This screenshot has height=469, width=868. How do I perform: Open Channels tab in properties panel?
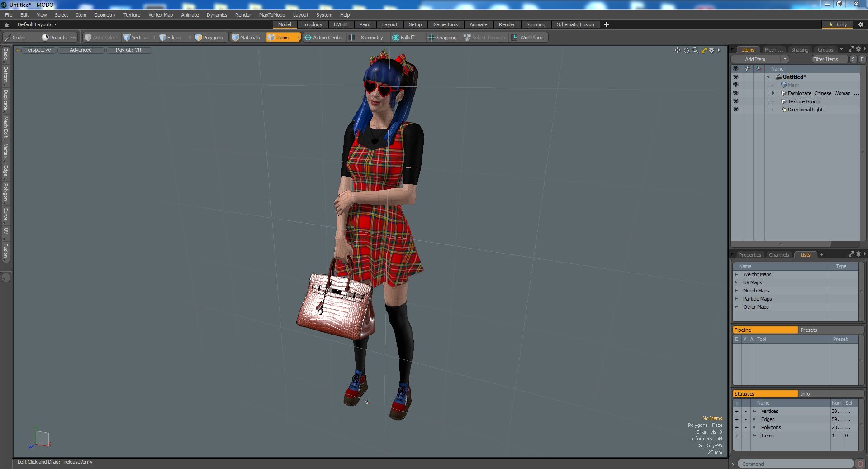point(778,255)
